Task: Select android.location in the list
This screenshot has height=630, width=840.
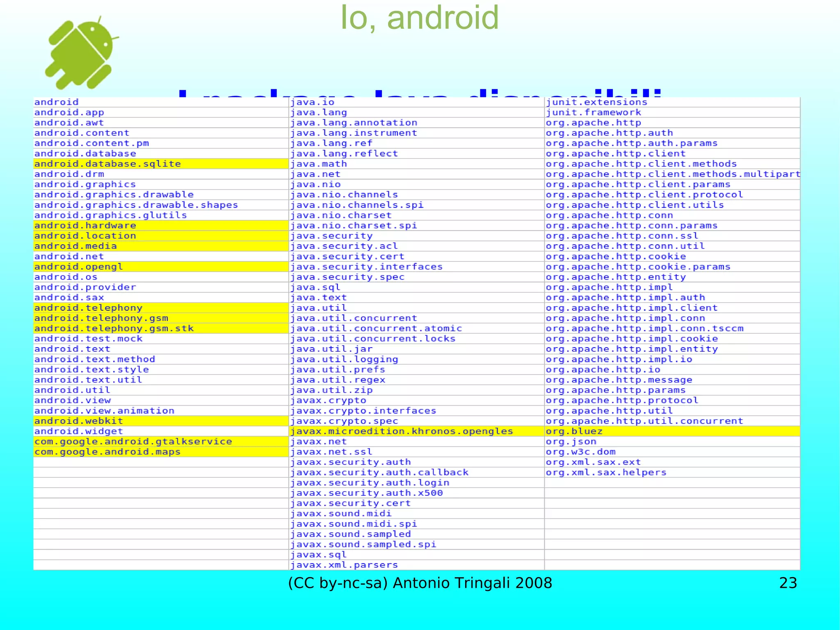Action: [x=161, y=236]
